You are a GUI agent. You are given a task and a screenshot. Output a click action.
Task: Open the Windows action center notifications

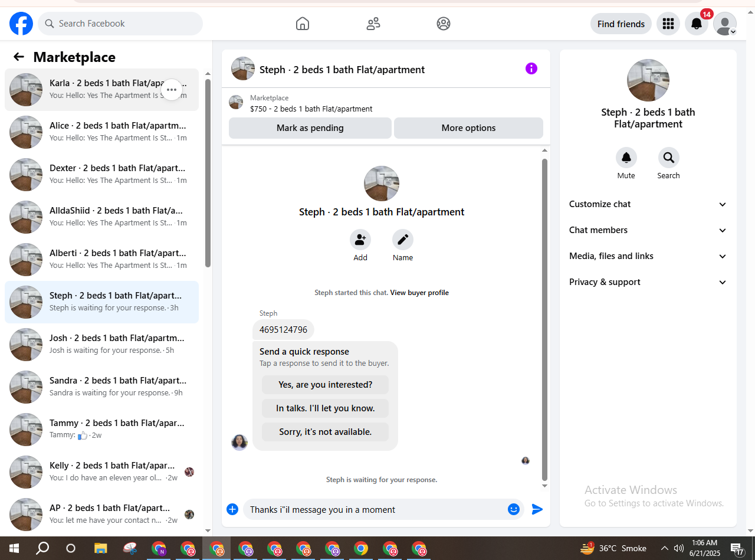pyautogui.click(x=737, y=549)
